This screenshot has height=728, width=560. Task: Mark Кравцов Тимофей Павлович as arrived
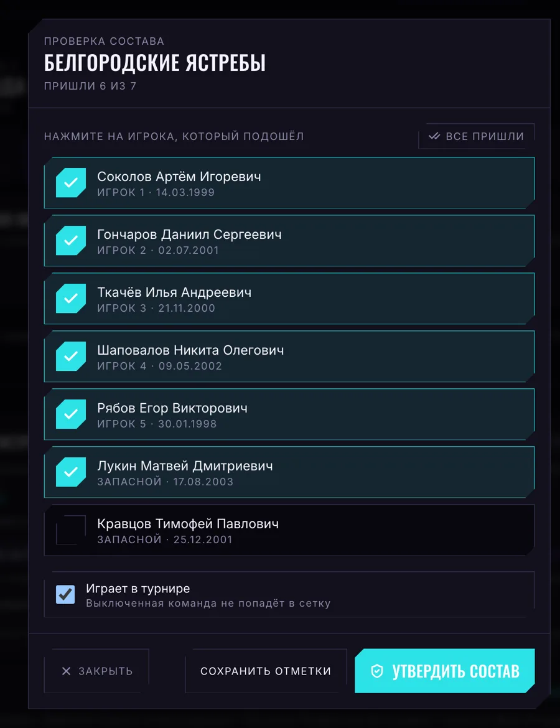(71, 530)
